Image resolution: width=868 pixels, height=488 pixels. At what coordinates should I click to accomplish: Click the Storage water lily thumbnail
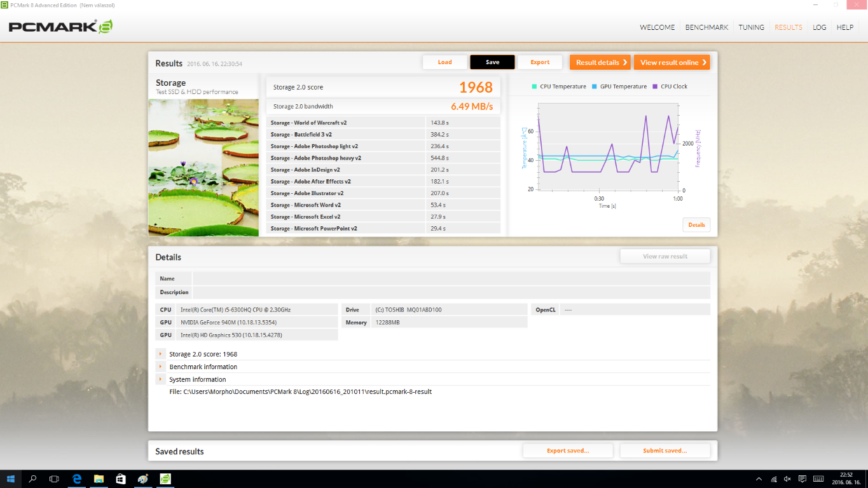[x=203, y=168]
